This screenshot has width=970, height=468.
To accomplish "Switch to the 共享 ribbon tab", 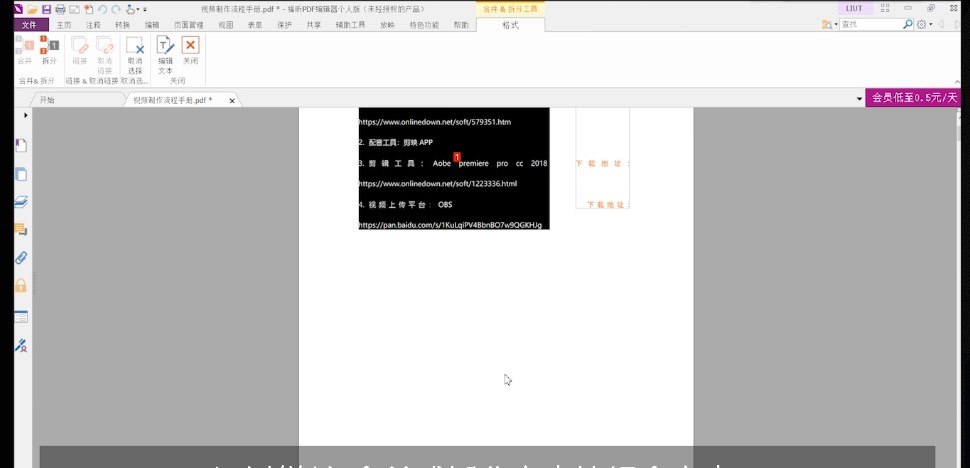I will pos(314,25).
